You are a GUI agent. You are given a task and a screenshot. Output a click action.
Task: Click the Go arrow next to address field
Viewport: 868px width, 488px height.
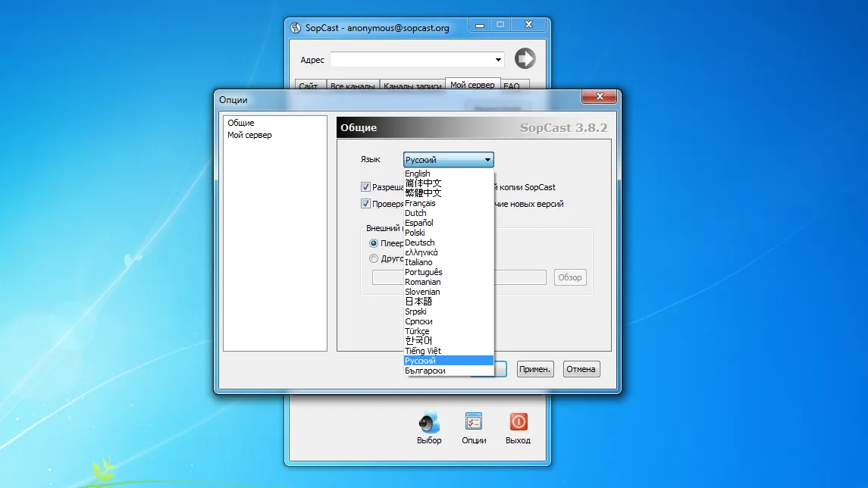coord(525,58)
